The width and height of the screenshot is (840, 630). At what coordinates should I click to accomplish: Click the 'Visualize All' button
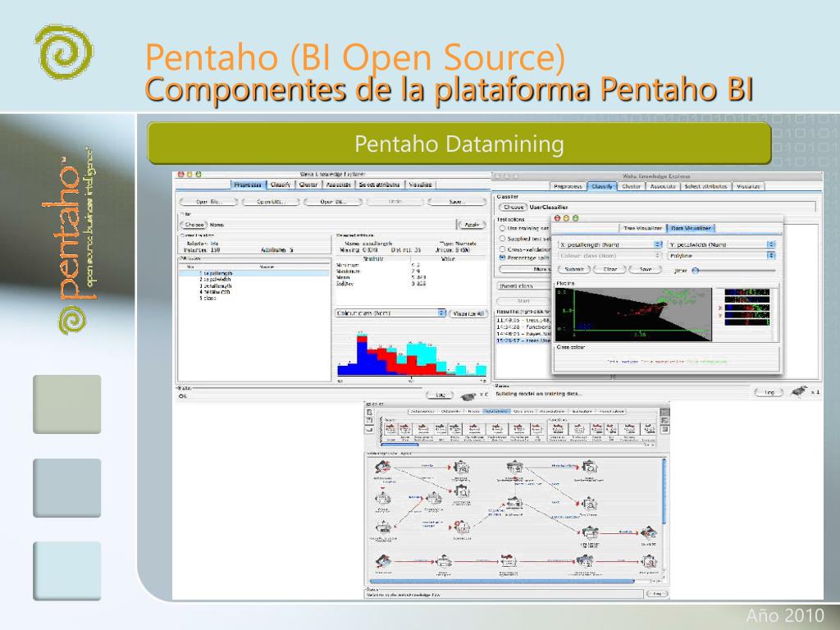click(468, 313)
